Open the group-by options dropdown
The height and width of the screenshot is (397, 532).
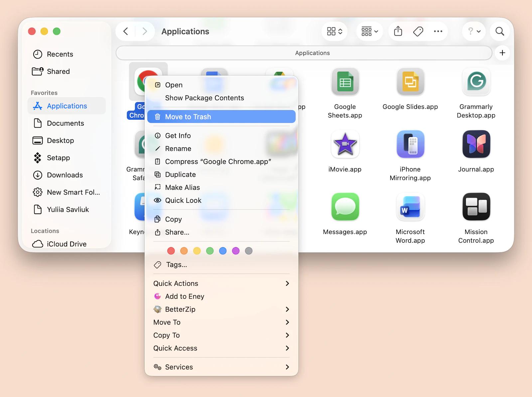pyautogui.click(x=370, y=31)
